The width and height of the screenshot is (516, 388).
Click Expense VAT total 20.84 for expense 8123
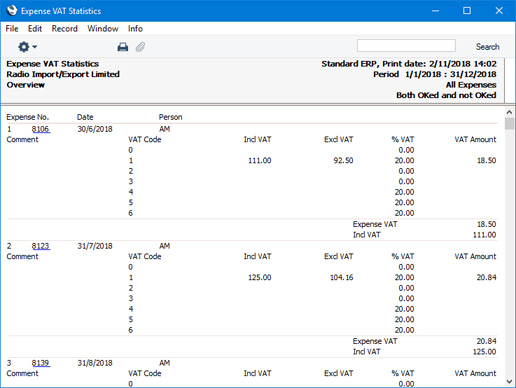click(x=486, y=341)
